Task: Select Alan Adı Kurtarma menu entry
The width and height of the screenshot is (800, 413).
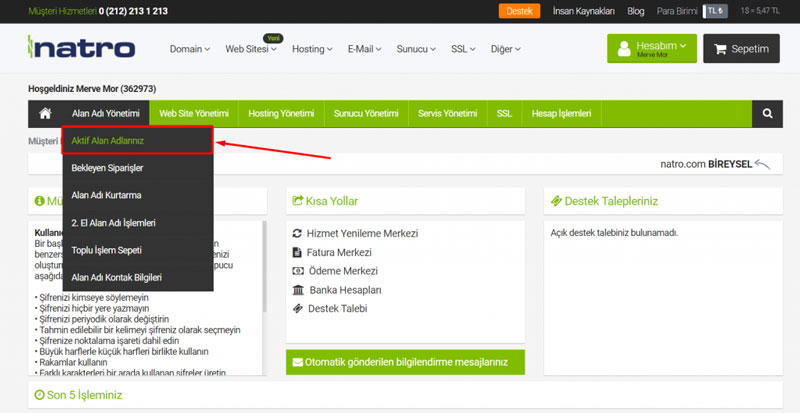Action: point(138,196)
